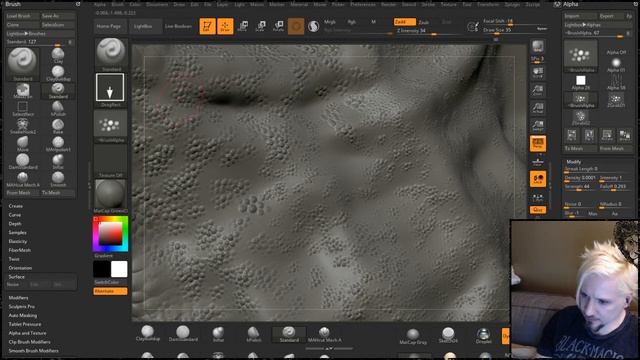The width and height of the screenshot is (640, 360).
Task: Click the SwitchColor button
Action: pos(110,282)
